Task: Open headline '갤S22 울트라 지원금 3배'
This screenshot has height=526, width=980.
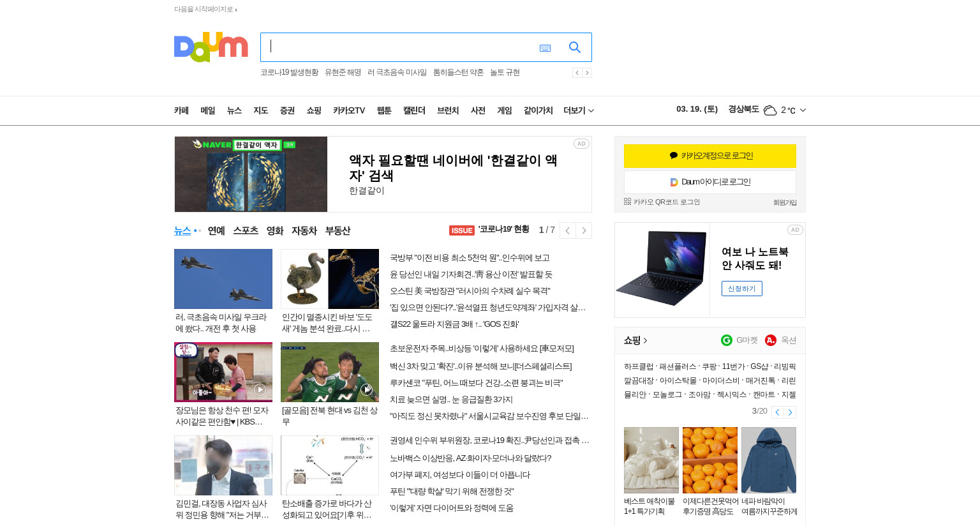Action: 454,324
